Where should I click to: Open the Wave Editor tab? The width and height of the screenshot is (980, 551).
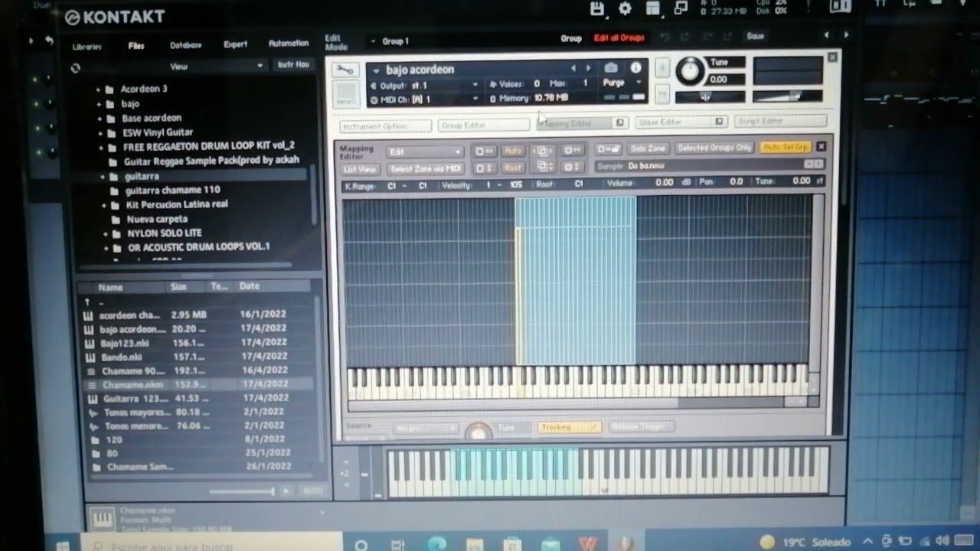pyautogui.click(x=680, y=122)
